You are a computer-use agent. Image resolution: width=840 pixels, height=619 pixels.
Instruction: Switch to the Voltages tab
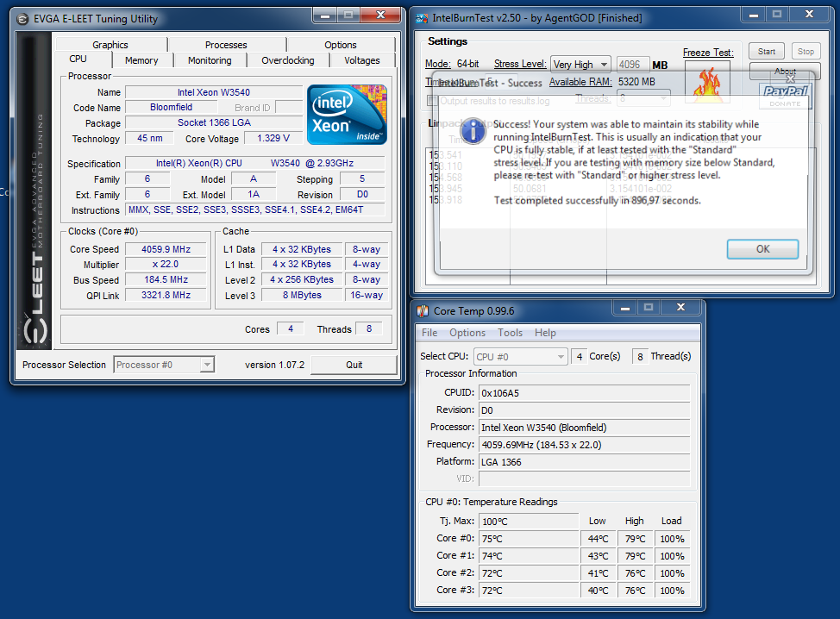point(362,60)
